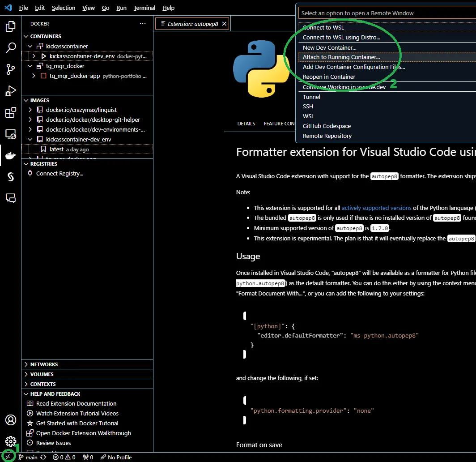Open the Manage settings gear
The height and width of the screenshot is (462, 476).
[x=11, y=441]
